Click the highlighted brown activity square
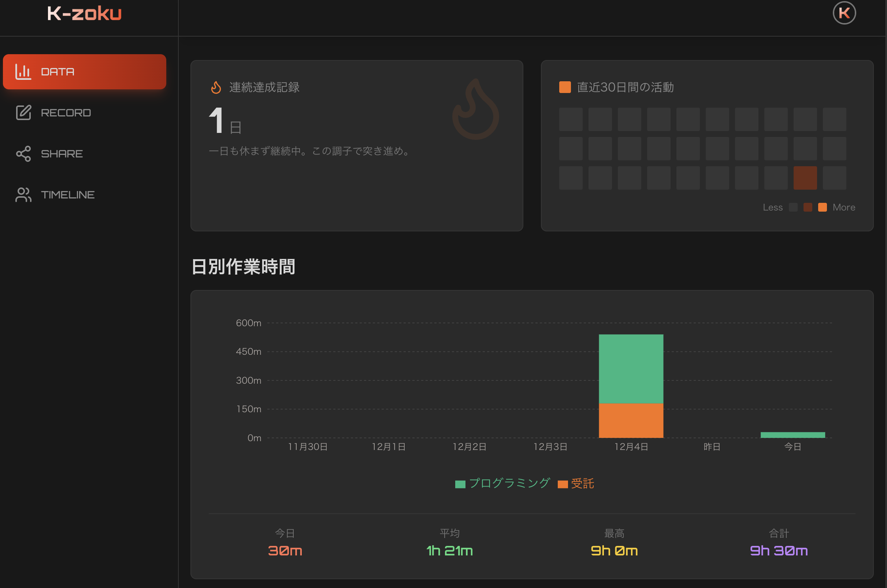Image resolution: width=887 pixels, height=588 pixels. (x=805, y=178)
